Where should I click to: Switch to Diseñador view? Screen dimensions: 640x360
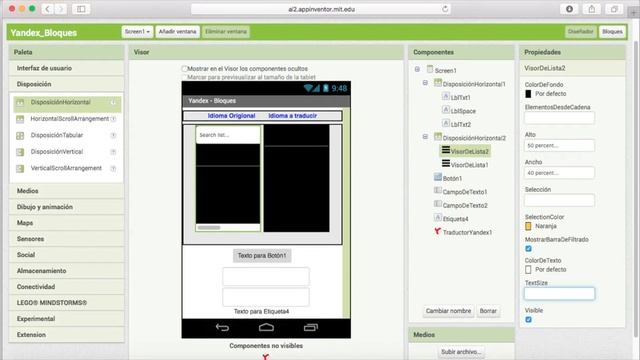click(x=580, y=31)
